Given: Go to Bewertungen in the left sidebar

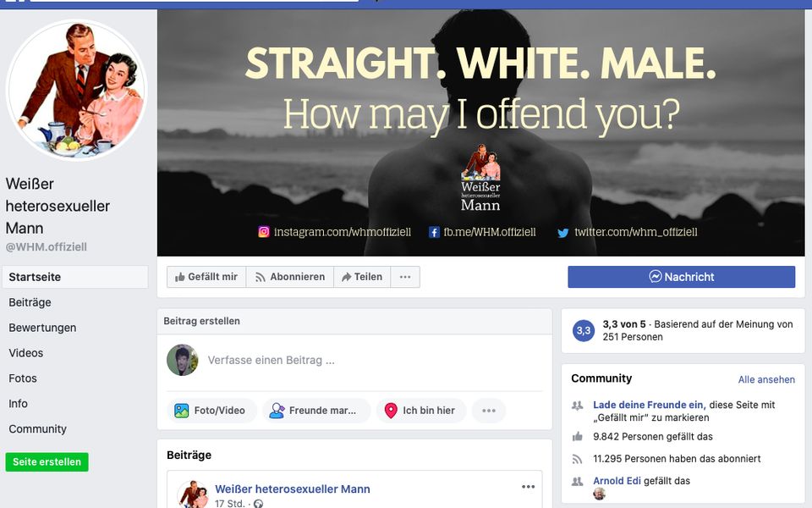Looking at the screenshot, I should point(42,328).
